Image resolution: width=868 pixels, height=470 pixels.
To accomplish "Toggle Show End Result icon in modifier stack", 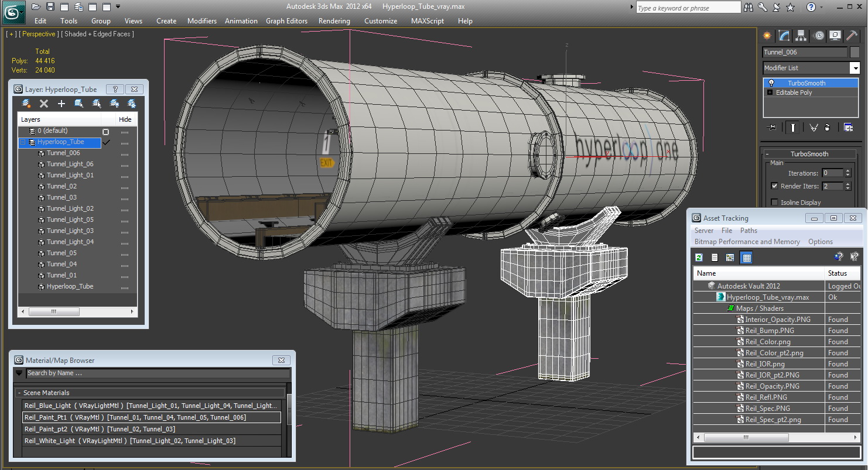I will coord(792,128).
